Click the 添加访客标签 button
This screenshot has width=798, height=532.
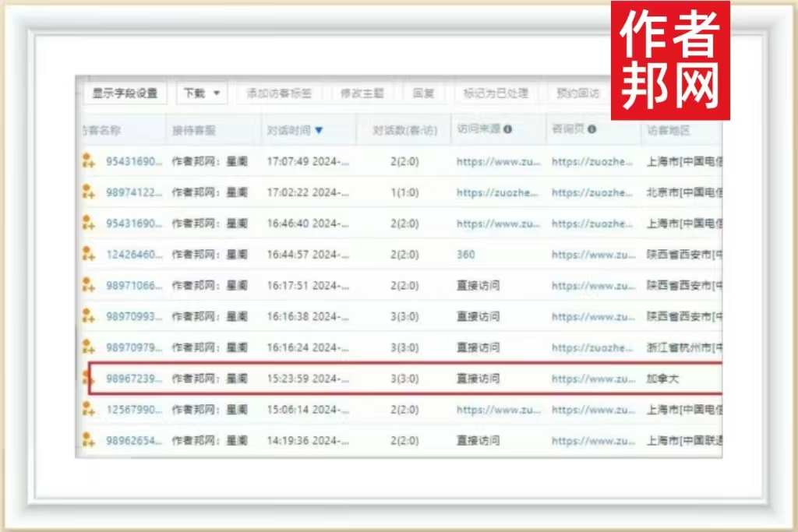click(279, 93)
